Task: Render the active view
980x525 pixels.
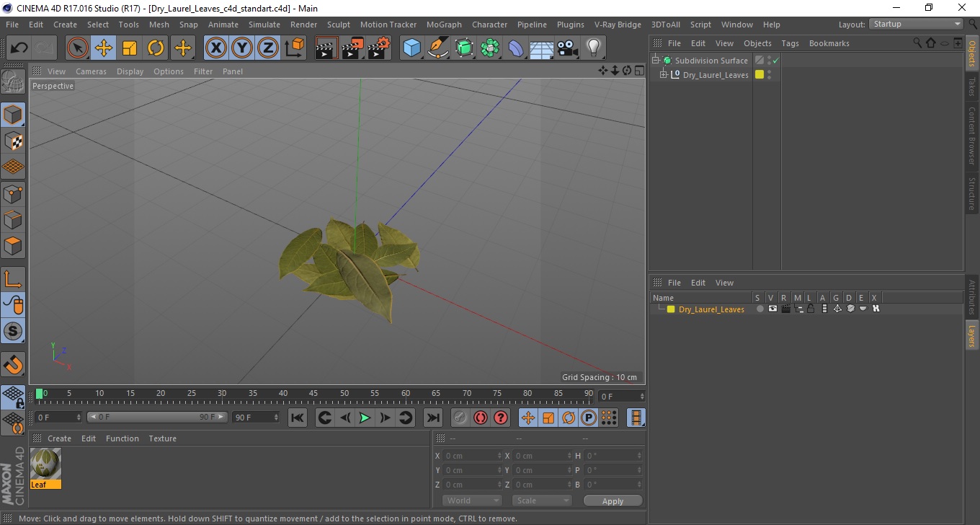Action: (x=326, y=48)
